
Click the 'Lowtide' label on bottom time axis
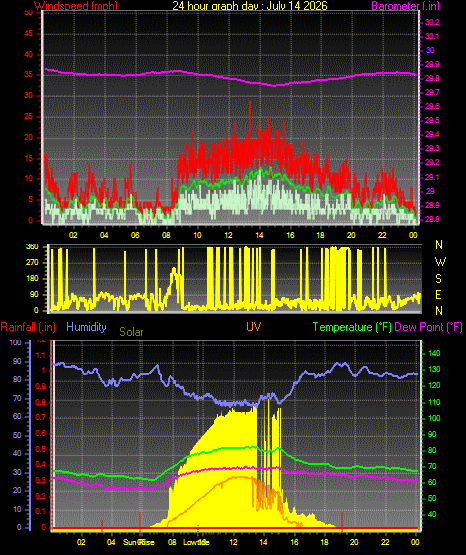(196, 542)
